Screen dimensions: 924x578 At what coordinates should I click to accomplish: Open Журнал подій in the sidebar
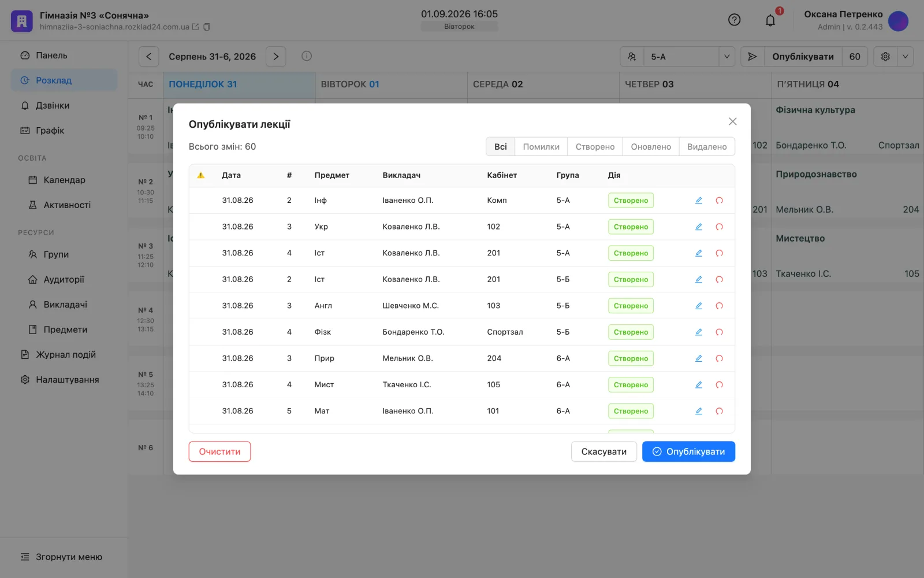[x=66, y=355]
